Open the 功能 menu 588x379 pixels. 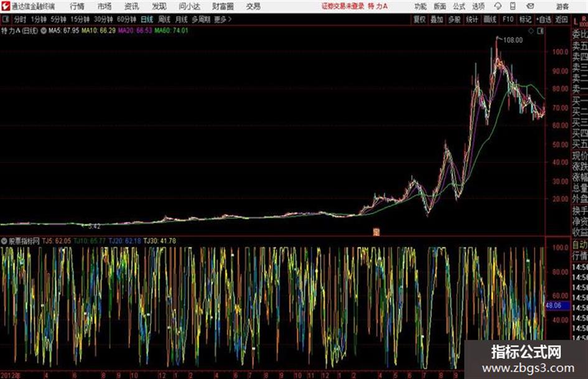pos(421,6)
